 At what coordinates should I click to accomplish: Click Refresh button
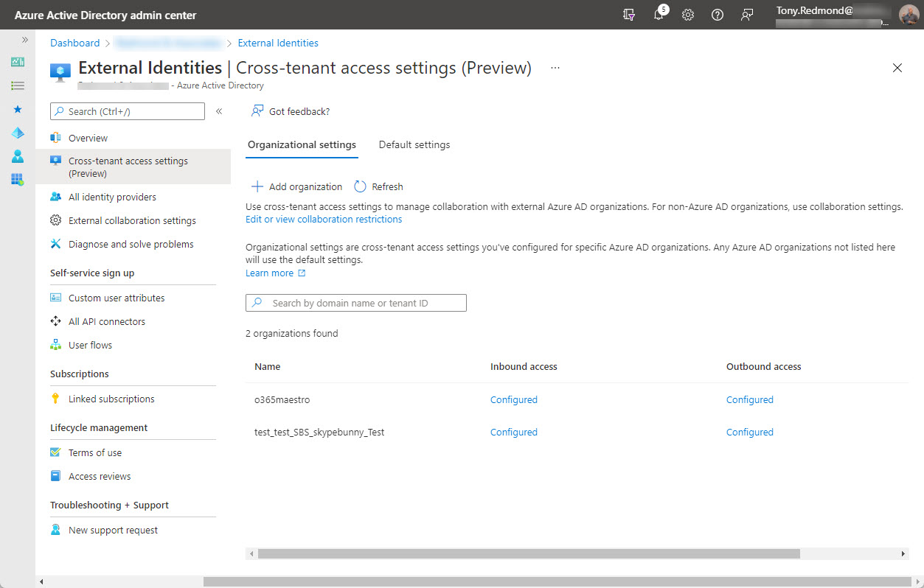pyautogui.click(x=379, y=186)
